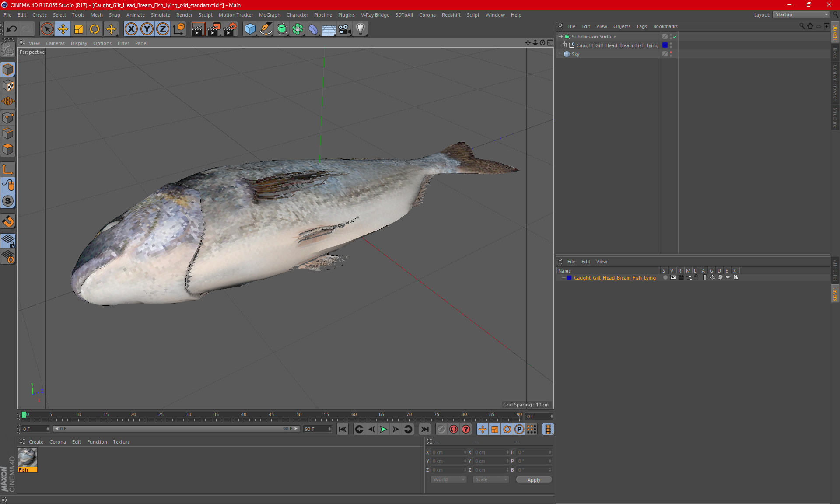Activate the Scale tool
This screenshot has width=840, height=504.
[x=79, y=29]
